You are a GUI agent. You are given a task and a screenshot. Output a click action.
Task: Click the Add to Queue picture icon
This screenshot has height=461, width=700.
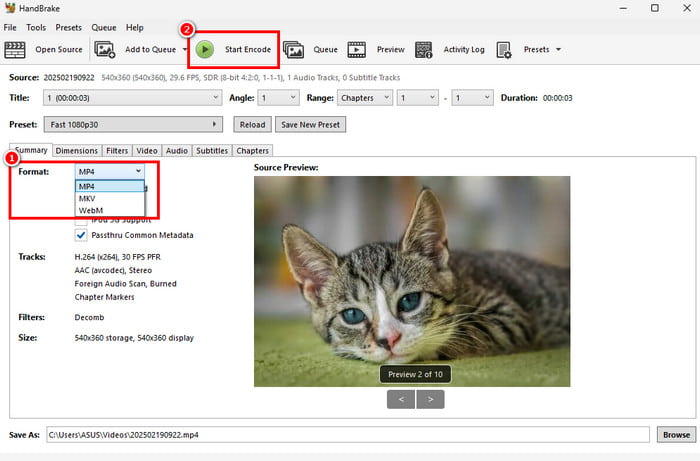(105, 50)
